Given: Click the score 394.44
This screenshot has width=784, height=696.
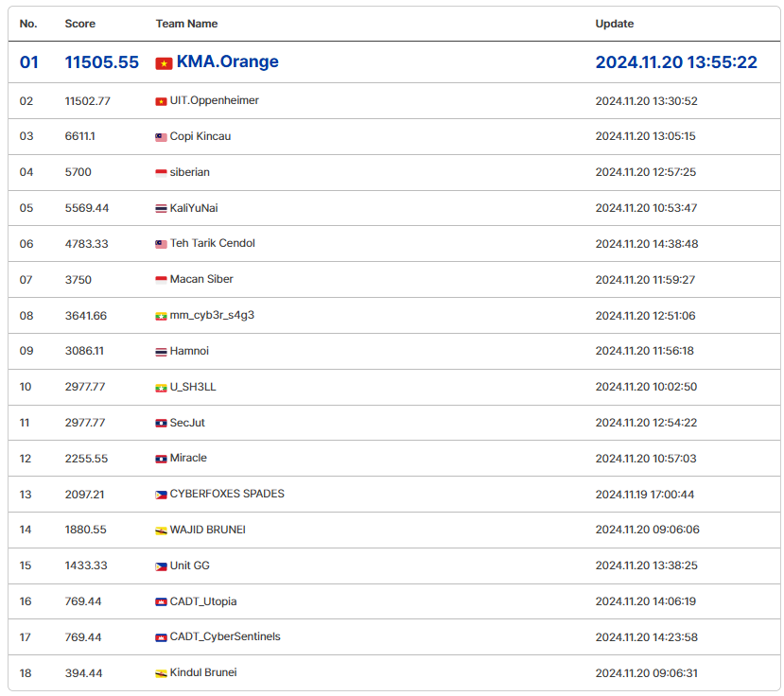Looking at the screenshot, I should [x=83, y=674].
